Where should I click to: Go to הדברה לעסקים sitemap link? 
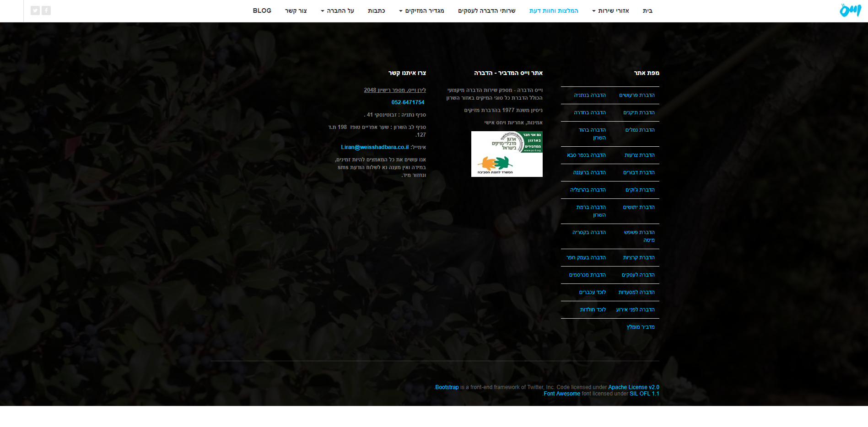(638, 275)
